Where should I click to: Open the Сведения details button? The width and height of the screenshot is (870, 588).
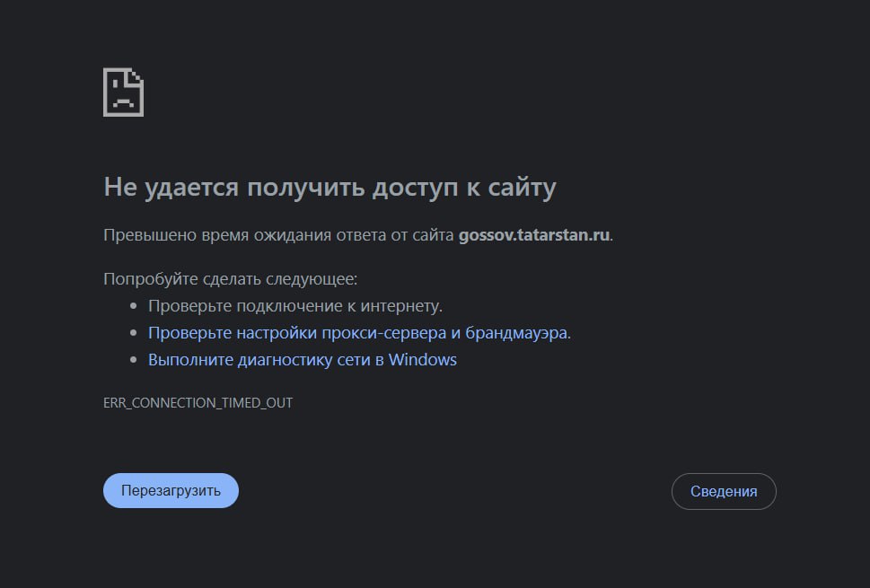[723, 491]
